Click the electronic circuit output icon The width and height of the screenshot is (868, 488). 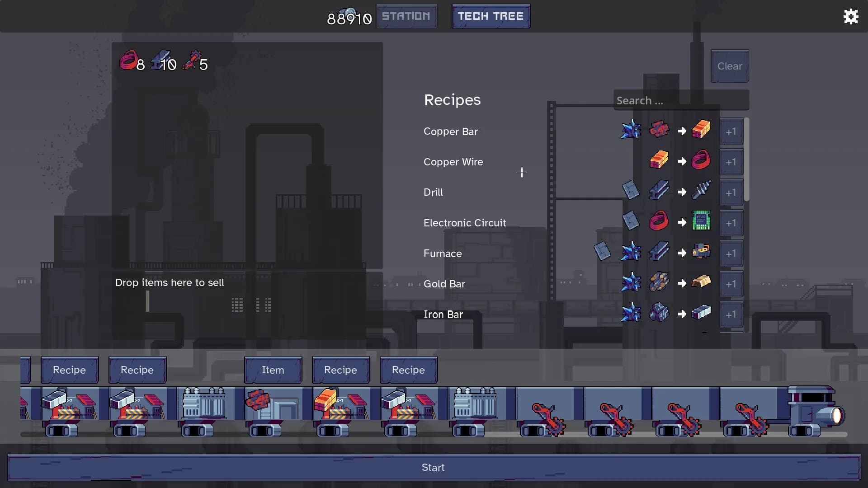click(x=701, y=221)
